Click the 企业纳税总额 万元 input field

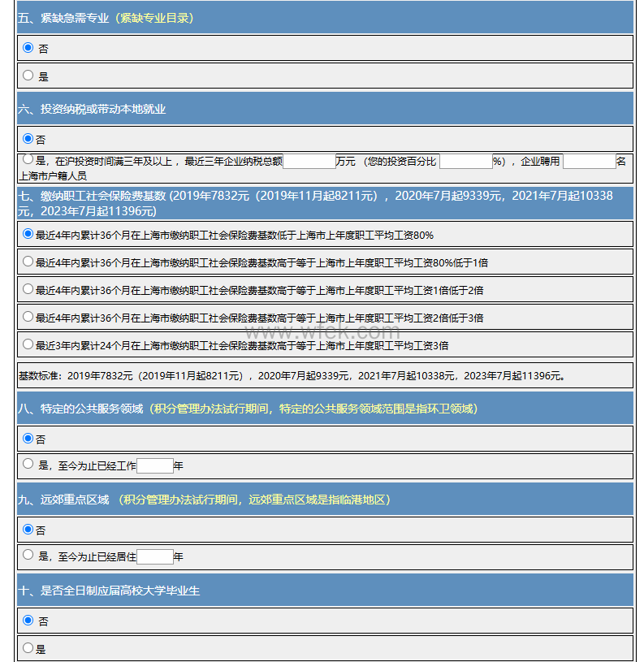[309, 161]
